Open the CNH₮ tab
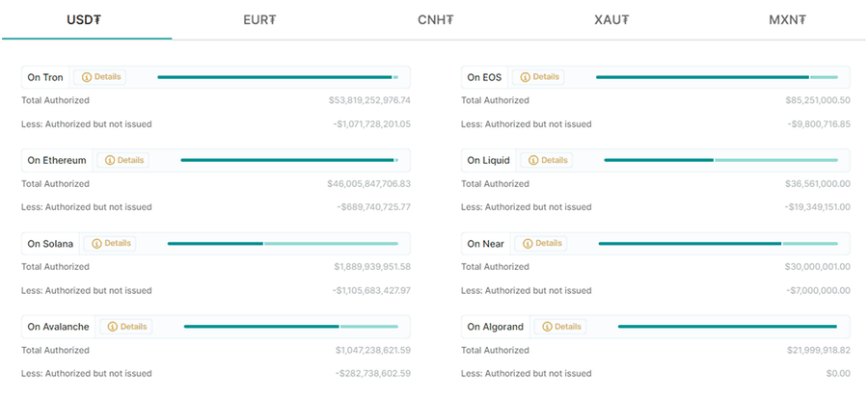868x400 pixels. point(436,19)
